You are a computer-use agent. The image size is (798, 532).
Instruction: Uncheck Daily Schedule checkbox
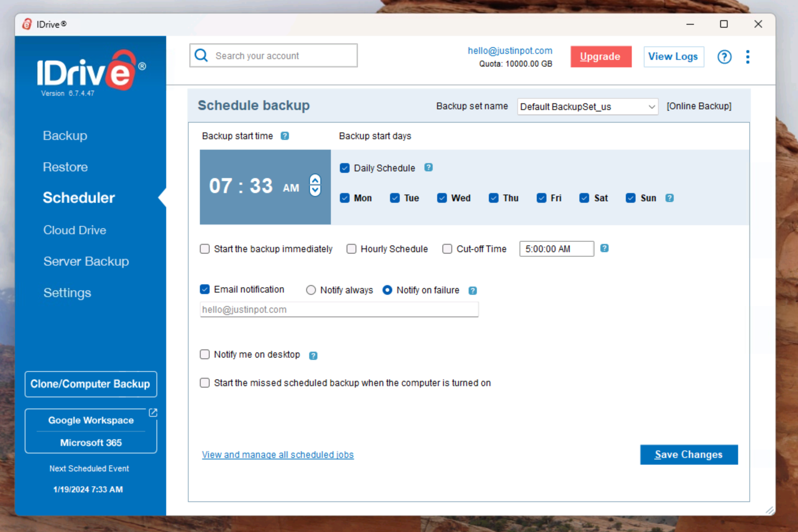345,168
